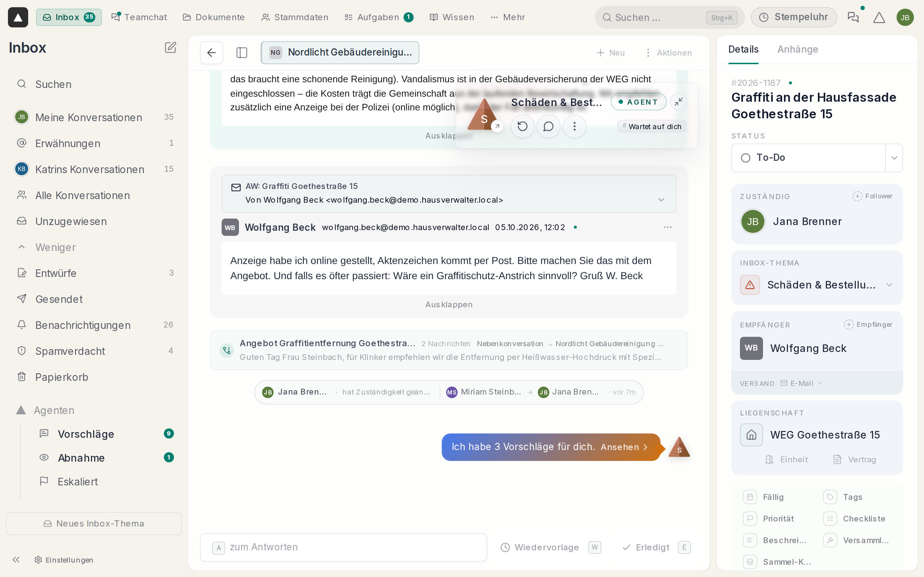Open the agent card chat bubble icon
Image resolution: width=924 pixels, height=577 pixels.
(x=548, y=126)
